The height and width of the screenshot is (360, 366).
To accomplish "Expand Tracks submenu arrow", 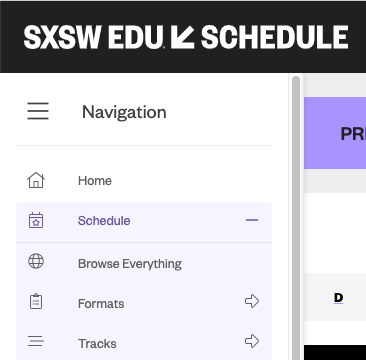I will 252,341.
